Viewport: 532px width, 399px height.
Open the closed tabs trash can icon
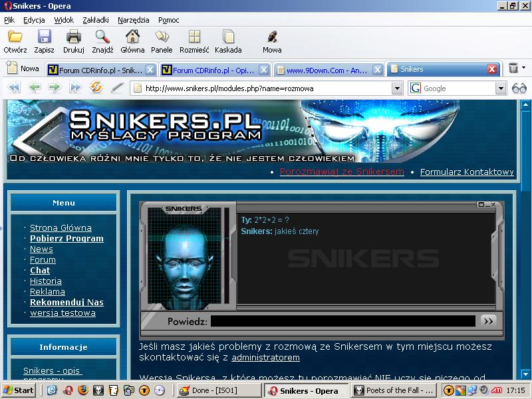click(x=513, y=68)
